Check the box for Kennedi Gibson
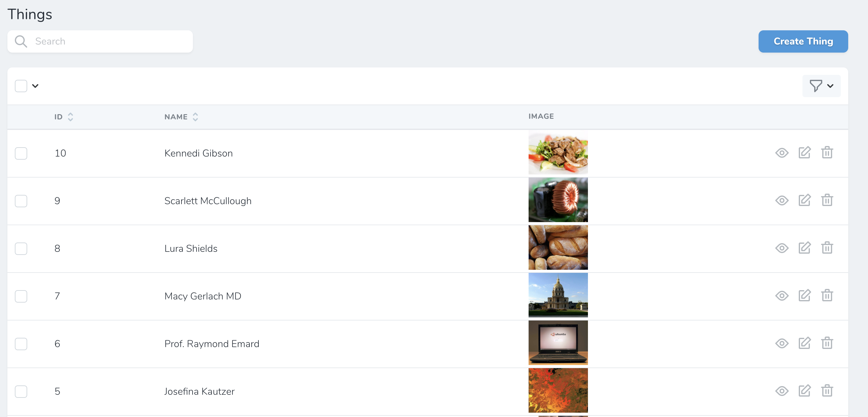This screenshot has width=868, height=417. (x=21, y=153)
